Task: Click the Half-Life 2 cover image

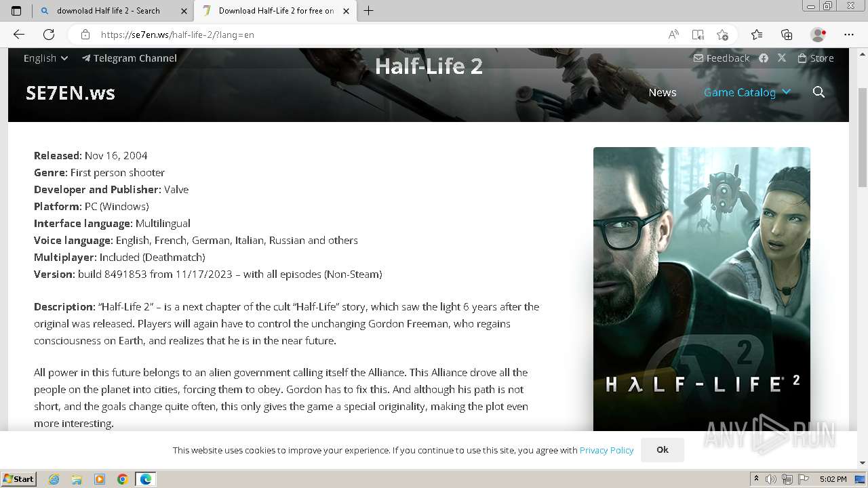Action: 702,289
